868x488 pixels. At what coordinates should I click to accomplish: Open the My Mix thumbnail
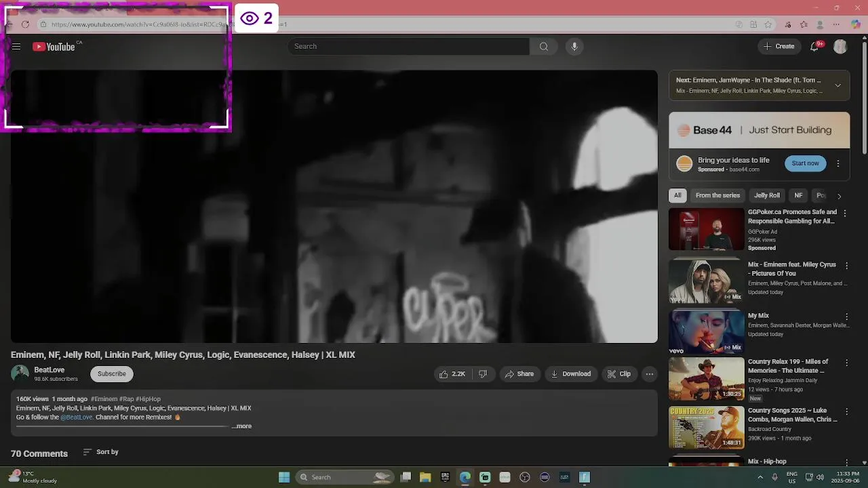click(707, 333)
